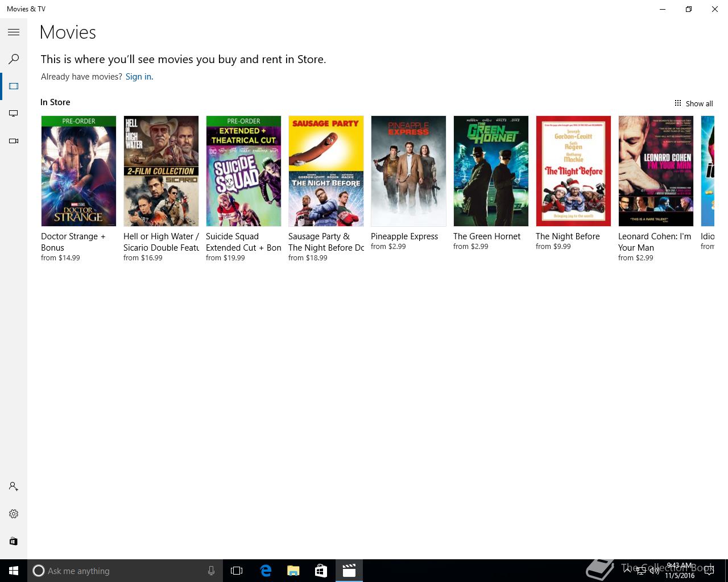The height and width of the screenshot is (582, 728).
Task: Open the Windows Start menu
Action: [14, 571]
